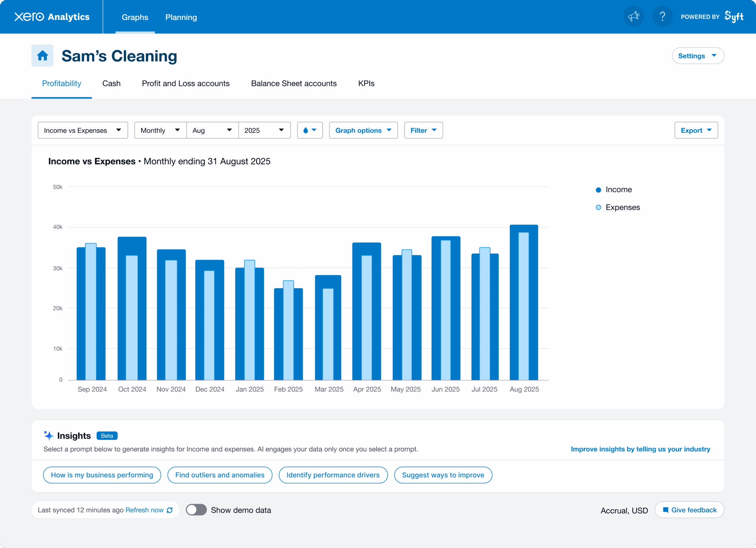
Task: Switch to the Cash tab
Action: (x=111, y=83)
